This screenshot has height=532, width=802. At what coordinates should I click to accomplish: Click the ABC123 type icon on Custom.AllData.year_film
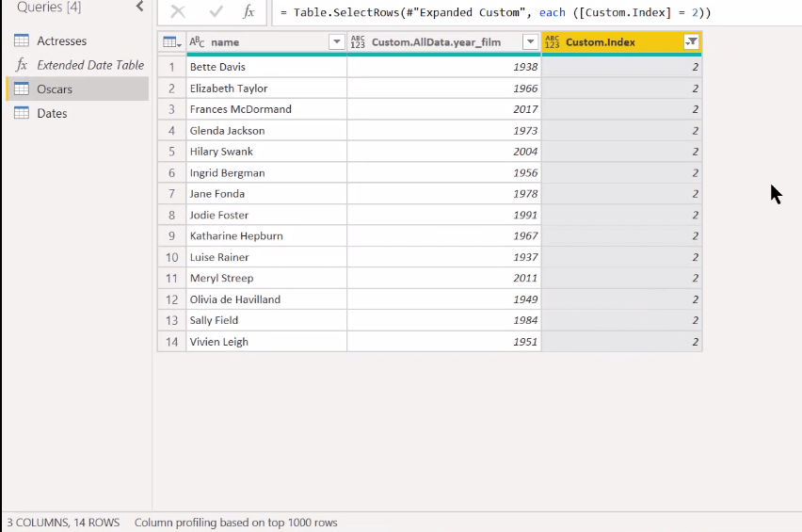(x=358, y=42)
